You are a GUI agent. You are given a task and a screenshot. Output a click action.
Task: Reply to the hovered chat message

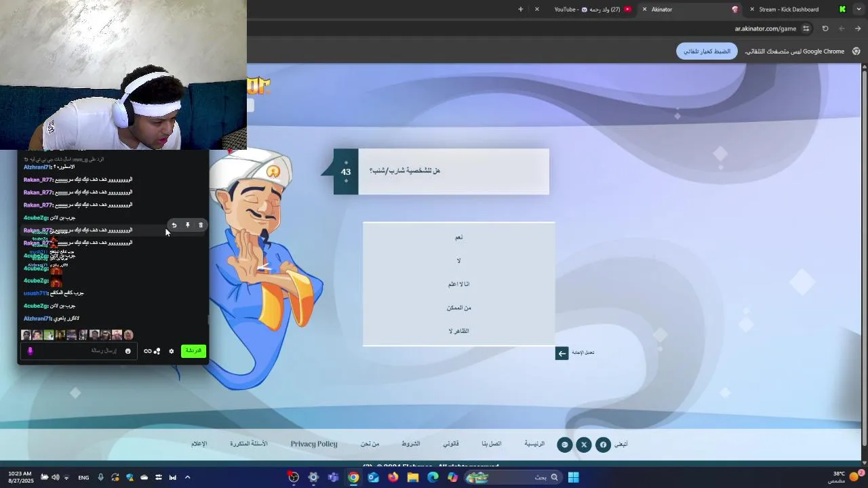174,225
